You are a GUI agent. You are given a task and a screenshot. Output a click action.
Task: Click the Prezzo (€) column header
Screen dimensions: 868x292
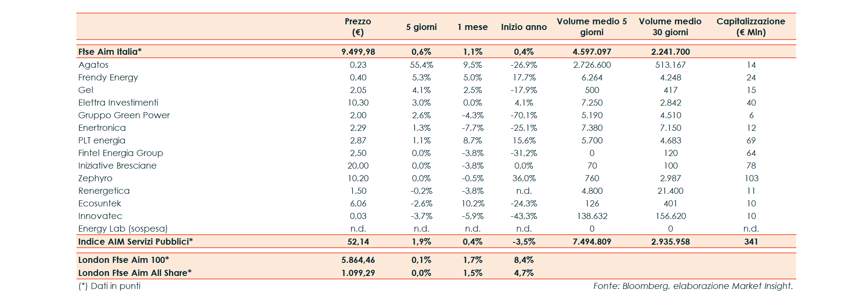coord(358,27)
